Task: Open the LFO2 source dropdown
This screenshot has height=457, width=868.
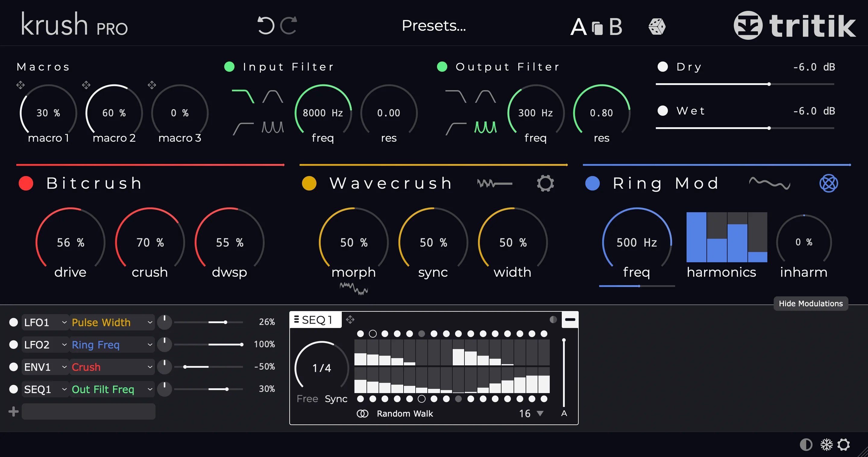Action: [45, 345]
